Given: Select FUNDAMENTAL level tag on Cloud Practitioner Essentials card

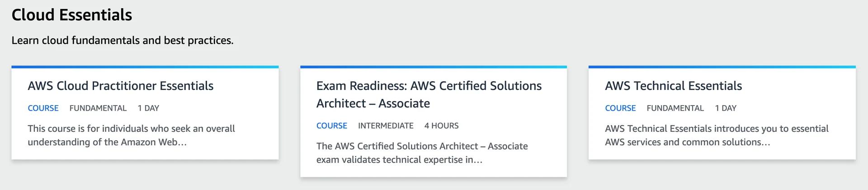Looking at the screenshot, I should coord(98,108).
